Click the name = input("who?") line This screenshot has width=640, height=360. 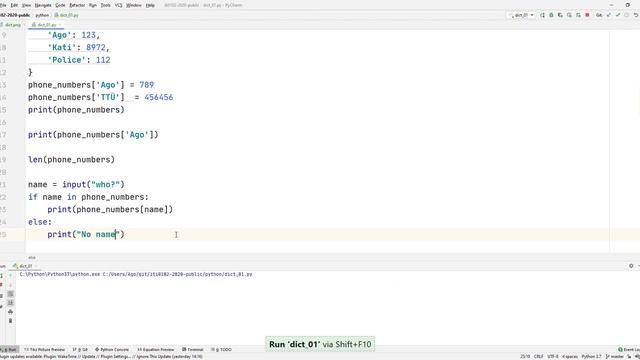(x=76, y=184)
